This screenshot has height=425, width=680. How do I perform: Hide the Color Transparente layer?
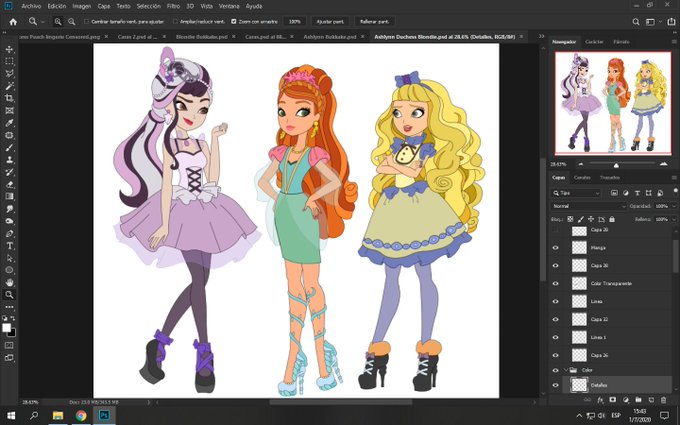tap(555, 284)
